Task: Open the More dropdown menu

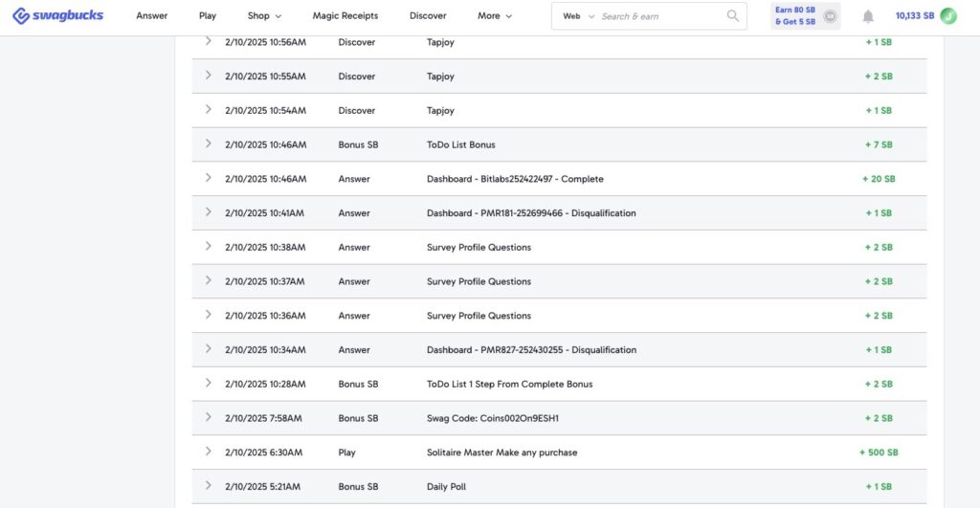Action: [x=495, y=16]
